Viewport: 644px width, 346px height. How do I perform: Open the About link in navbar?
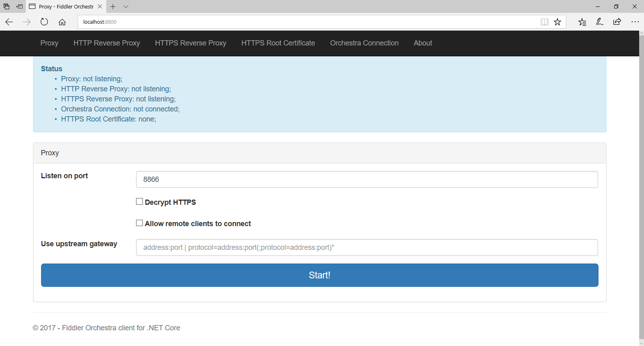[x=423, y=43]
